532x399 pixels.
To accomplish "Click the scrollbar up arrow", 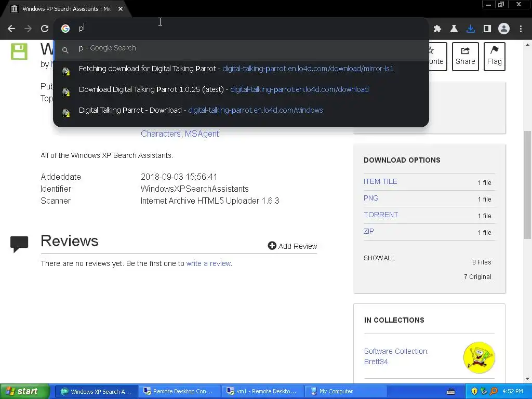I will coord(528,45).
